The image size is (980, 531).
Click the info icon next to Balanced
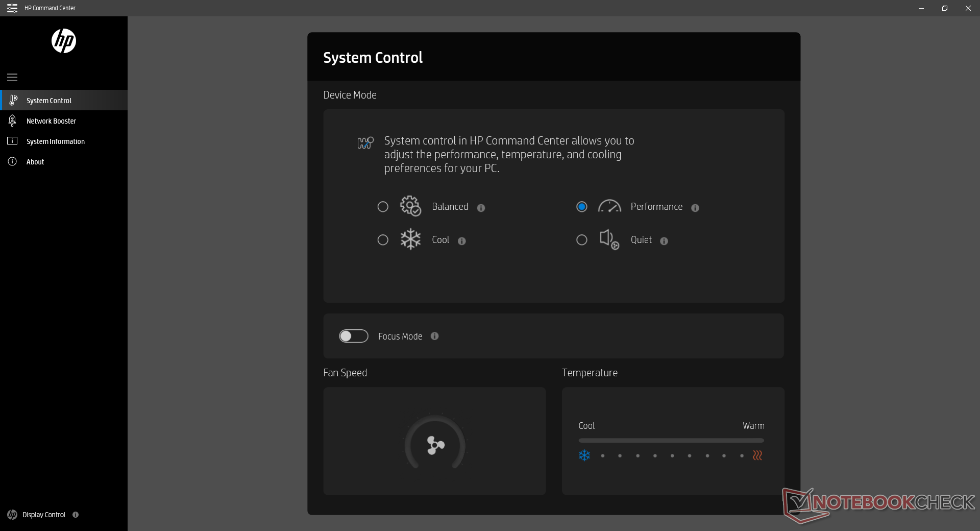(481, 208)
